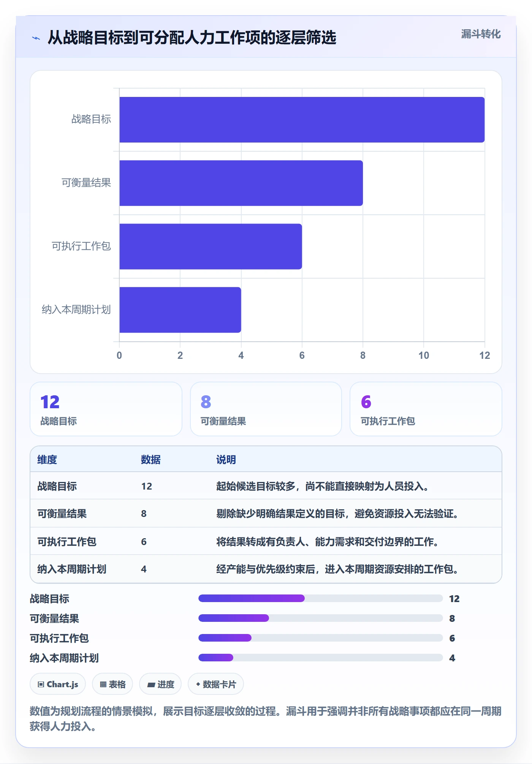Screen dimensions: 532x764
Task: Click the description starting with 将结果转成有负责人
Action: [328, 542]
